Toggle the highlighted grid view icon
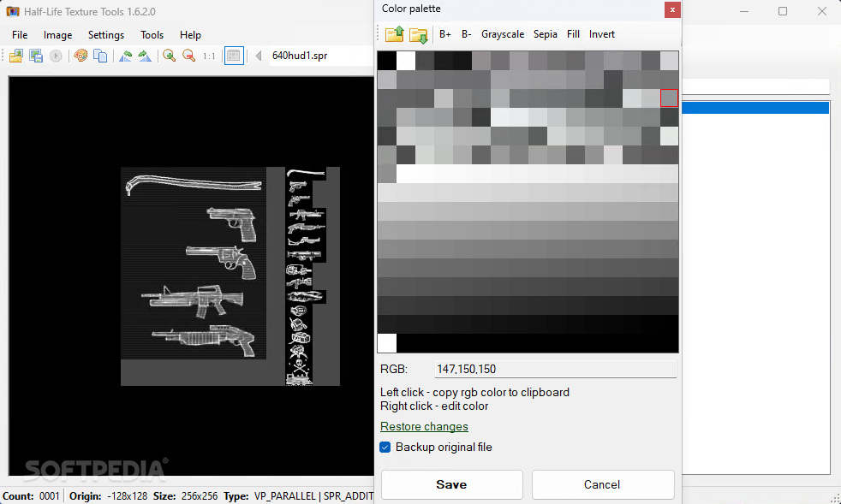 (x=234, y=56)
